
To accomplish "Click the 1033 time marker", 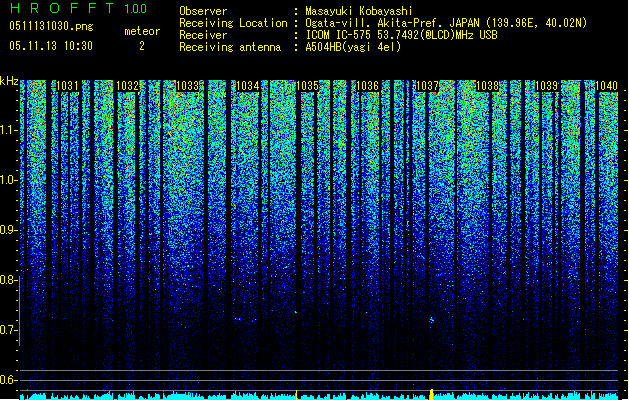I will 187,86.
